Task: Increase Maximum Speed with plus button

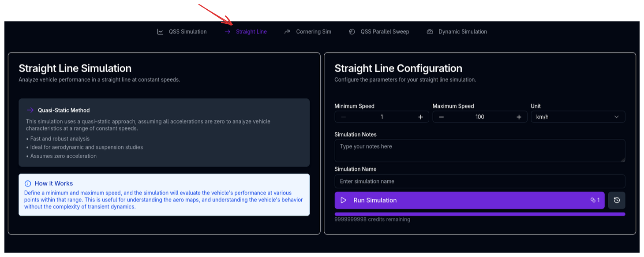Action: (519, 117)
